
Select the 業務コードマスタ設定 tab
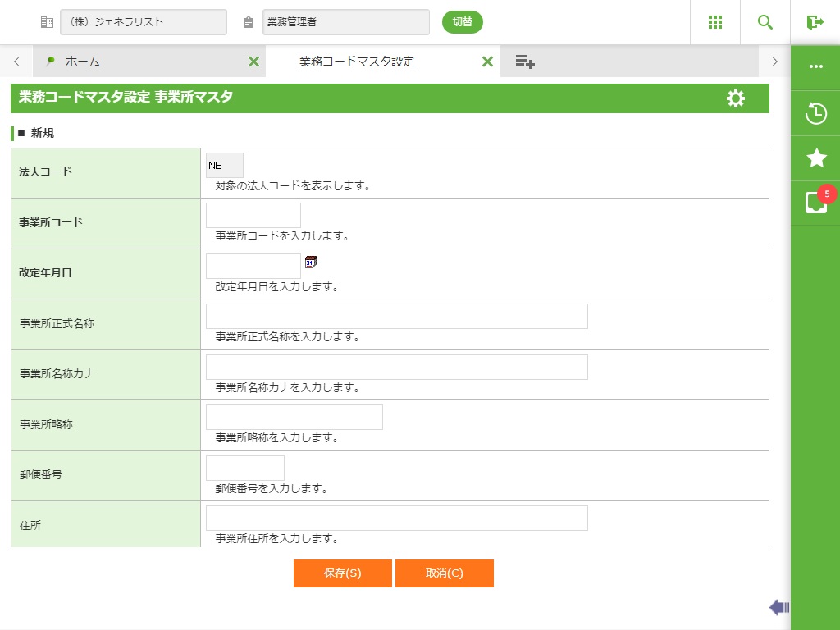pyautogui.click(x=357, y=62)
